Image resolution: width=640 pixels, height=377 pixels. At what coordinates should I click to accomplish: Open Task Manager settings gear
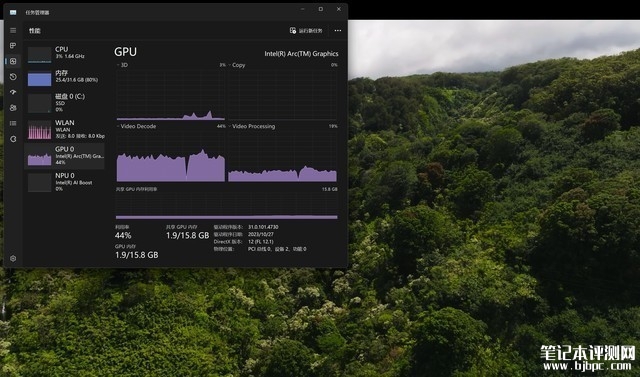click(13, 258)
